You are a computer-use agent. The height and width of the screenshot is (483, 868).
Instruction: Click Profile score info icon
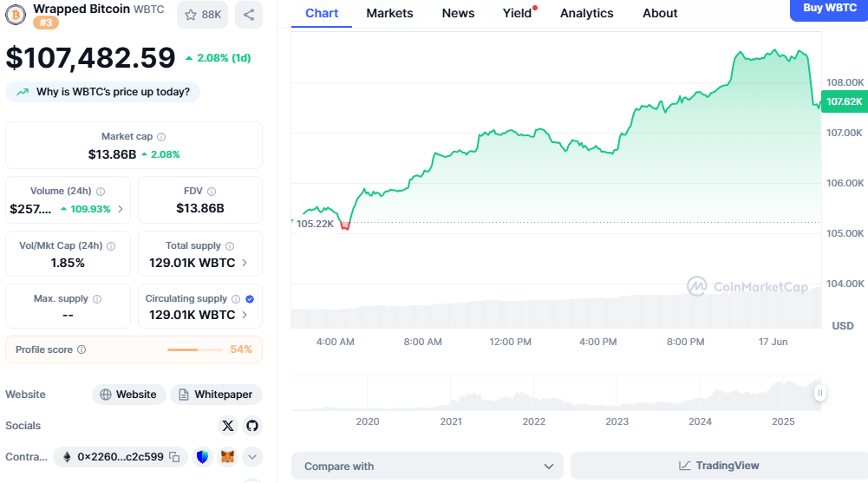click(x=82, y=349)
